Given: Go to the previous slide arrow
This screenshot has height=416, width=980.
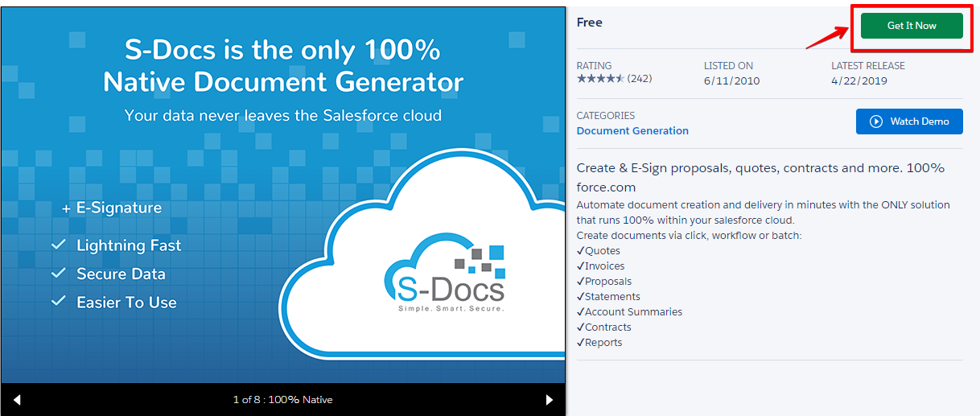Looking at the screenshot, I should [x=17, y=400].
